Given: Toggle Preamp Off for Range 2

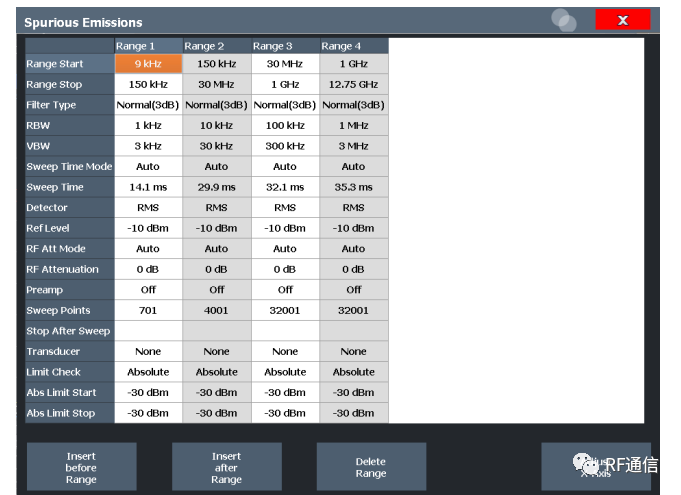Looking at the screenshot, I should 217,290.
